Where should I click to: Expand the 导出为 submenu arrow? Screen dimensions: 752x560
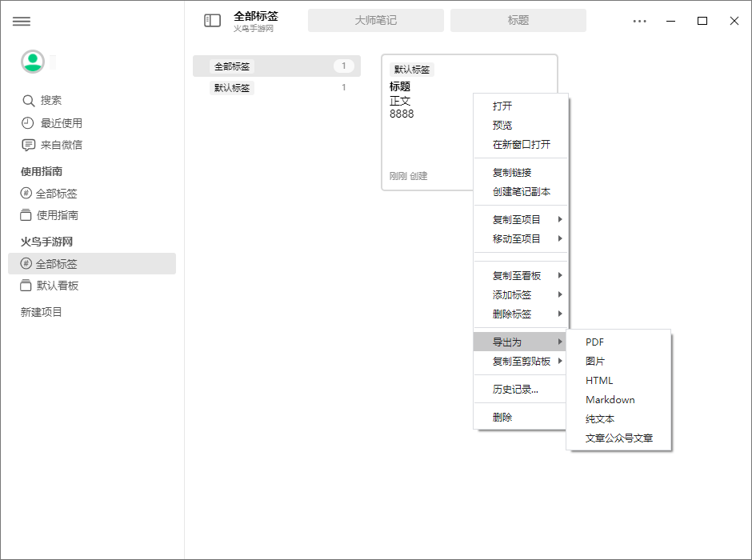tap(560, 342)
